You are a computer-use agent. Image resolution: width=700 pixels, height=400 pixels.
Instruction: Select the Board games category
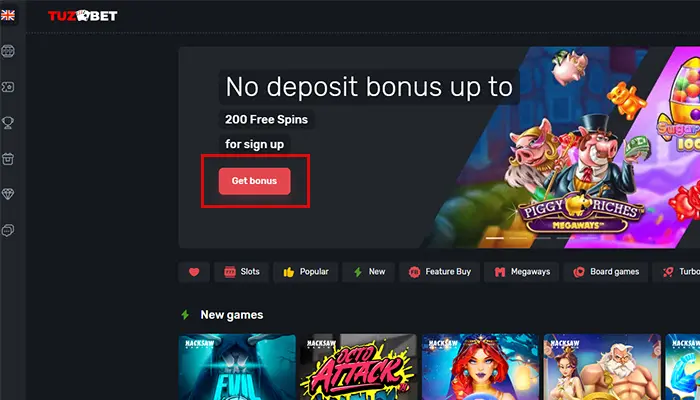605,272
